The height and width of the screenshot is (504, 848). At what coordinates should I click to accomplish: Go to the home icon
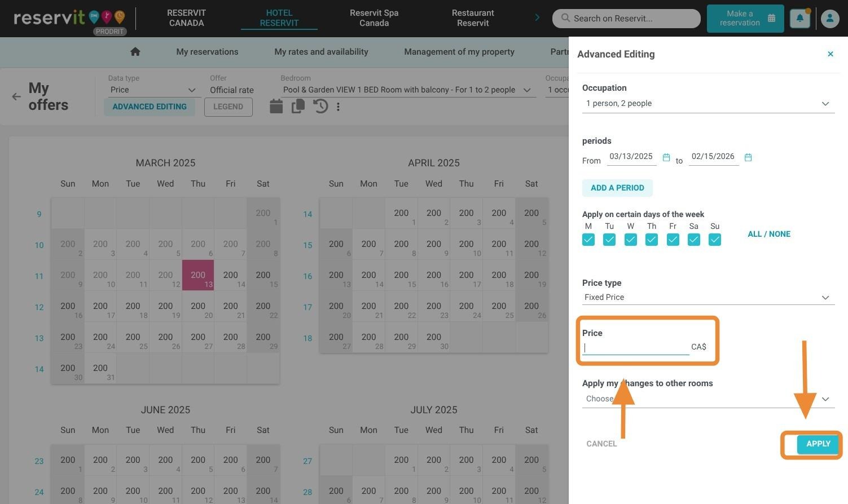[135, 52]
